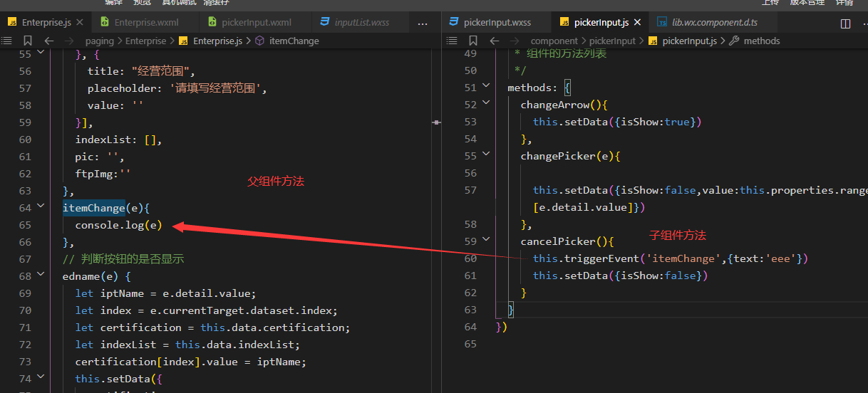Open outline list icon in right editor

(x=452, y=41)
